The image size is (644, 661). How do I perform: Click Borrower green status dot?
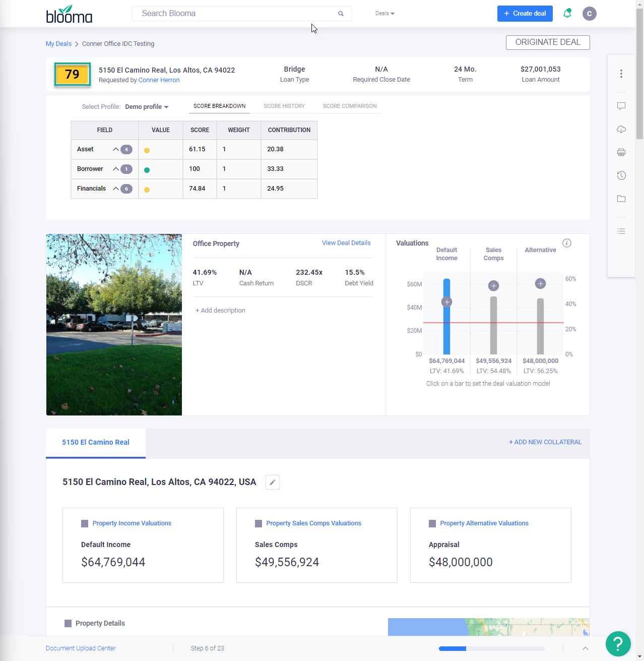[x=147, y=170]
